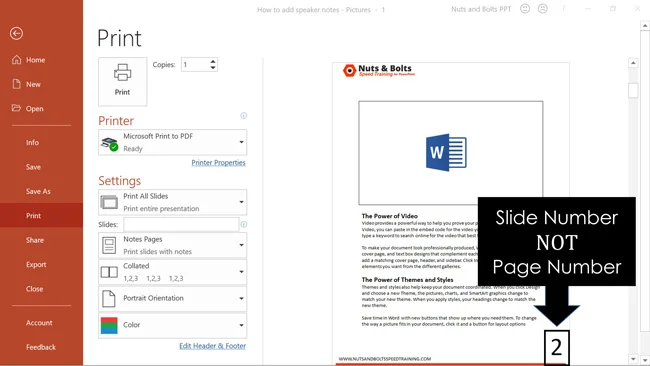
Task: Click the Portrait Orientation page icon
Action: click(x=109, y=298)
